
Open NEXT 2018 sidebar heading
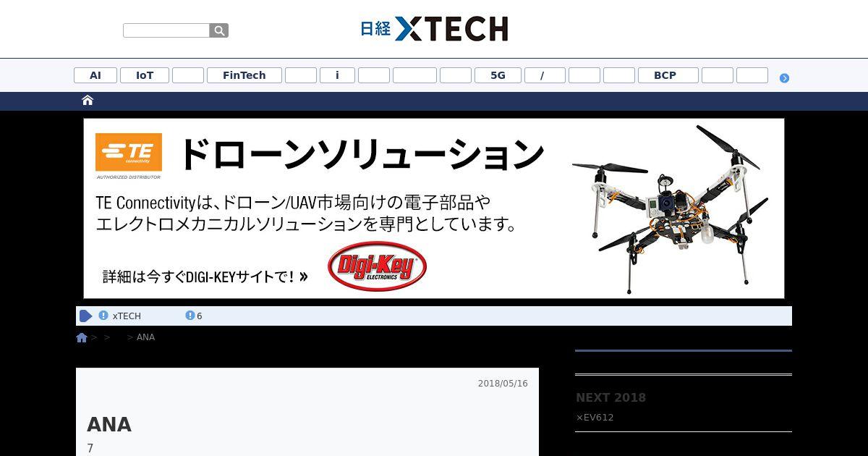(610, 397)
